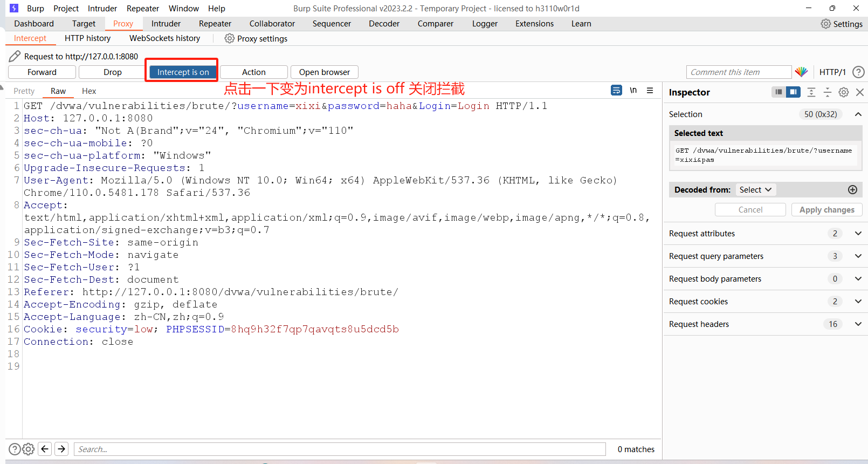The image size is (868, 464).
Task: Open the Settings gear in top bar
Action: point(825,24)
